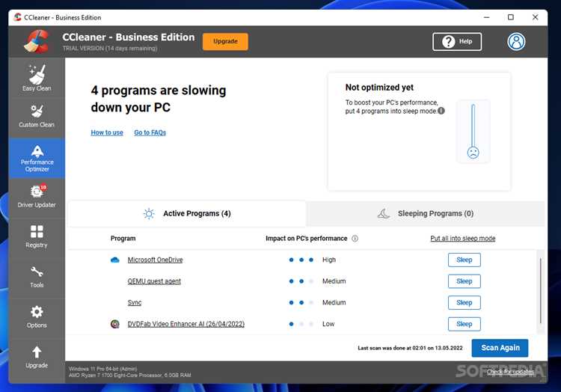Click Windows 11 Pro system info text
561x392 pixels.
tap(102, 369)
